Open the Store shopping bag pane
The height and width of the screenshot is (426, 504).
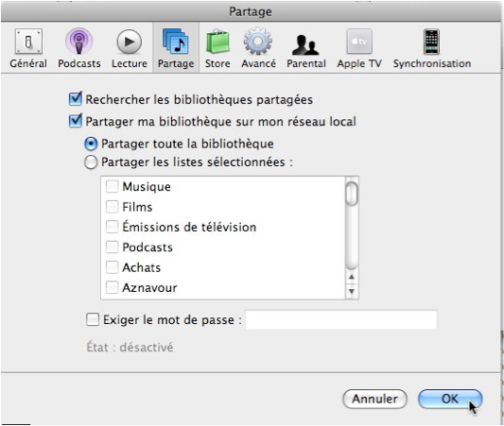click(x=217, y=48)
